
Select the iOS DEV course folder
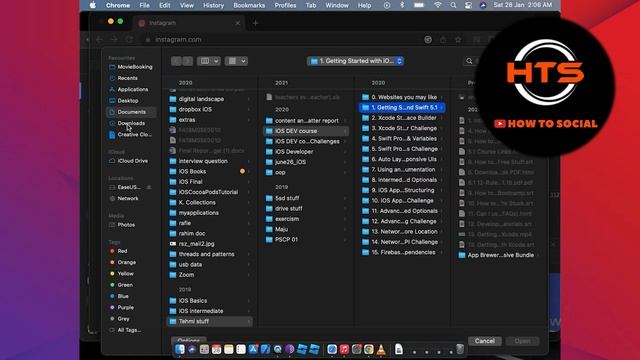306,131
